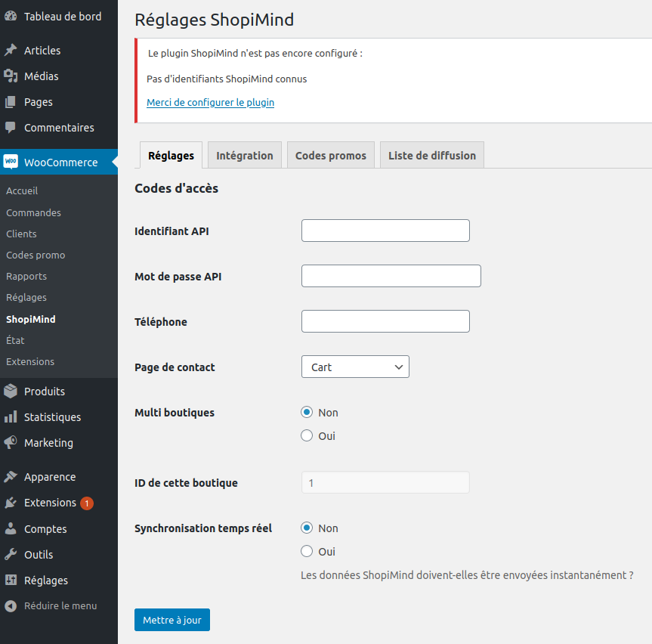Screen dimensions: 652x644
Task: Click the Extensions plug icon
Action: pos(11,503)
